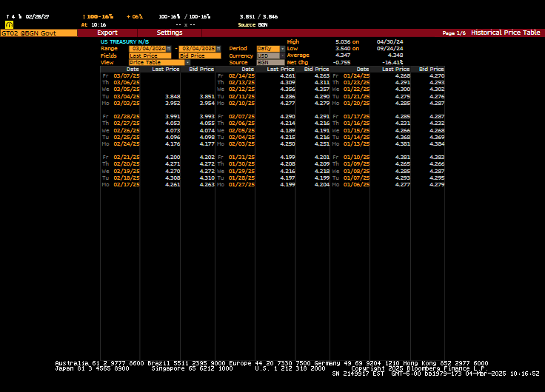Click the yield quote 3.851 / 3.846 in header
This screenshot has width=545, height=392.
258,17
